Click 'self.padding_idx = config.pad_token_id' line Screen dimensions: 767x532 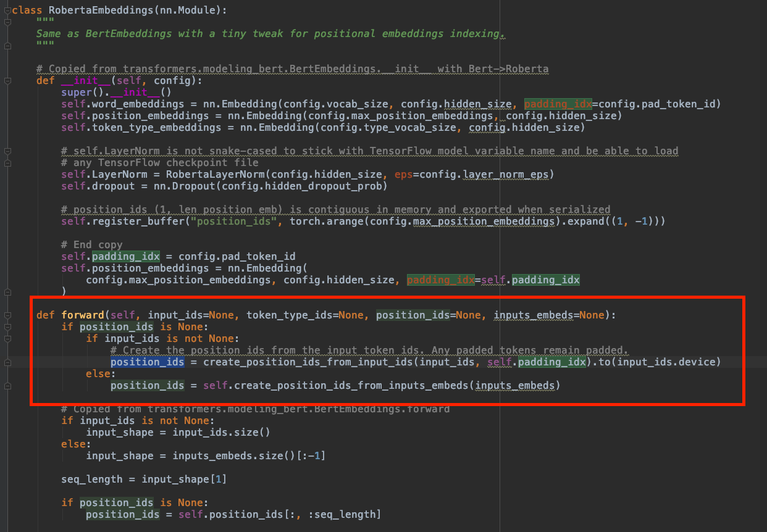tap(178, 257)
